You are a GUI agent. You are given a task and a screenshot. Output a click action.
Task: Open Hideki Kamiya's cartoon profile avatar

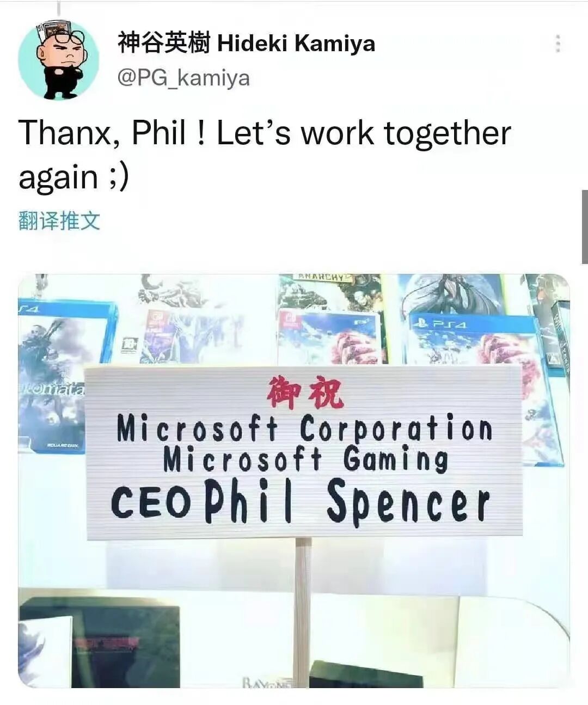click(59, 60)
